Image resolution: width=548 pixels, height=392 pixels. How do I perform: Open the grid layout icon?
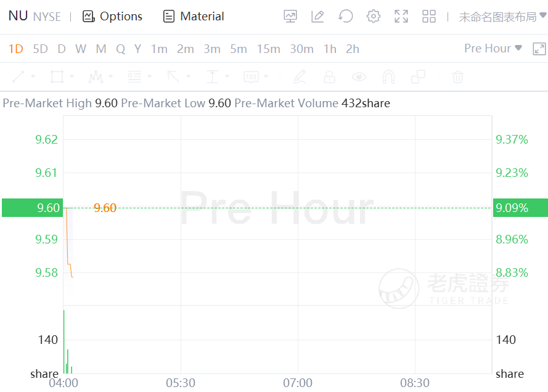tap(429, 17)
